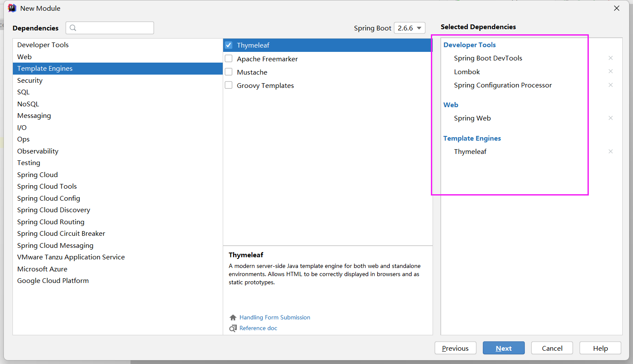Open Help for this dialog
The image size is (633, 364).
(x=600, y=348)
